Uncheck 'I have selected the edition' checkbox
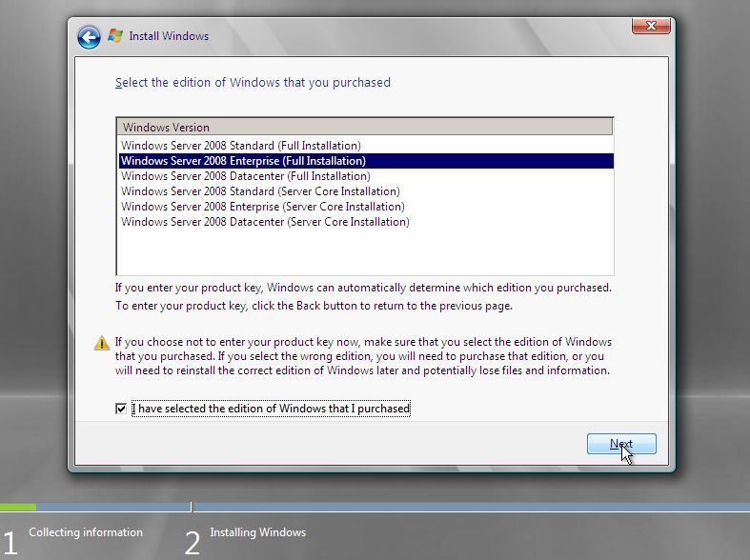The image size is (750, 560). (121, 409)
